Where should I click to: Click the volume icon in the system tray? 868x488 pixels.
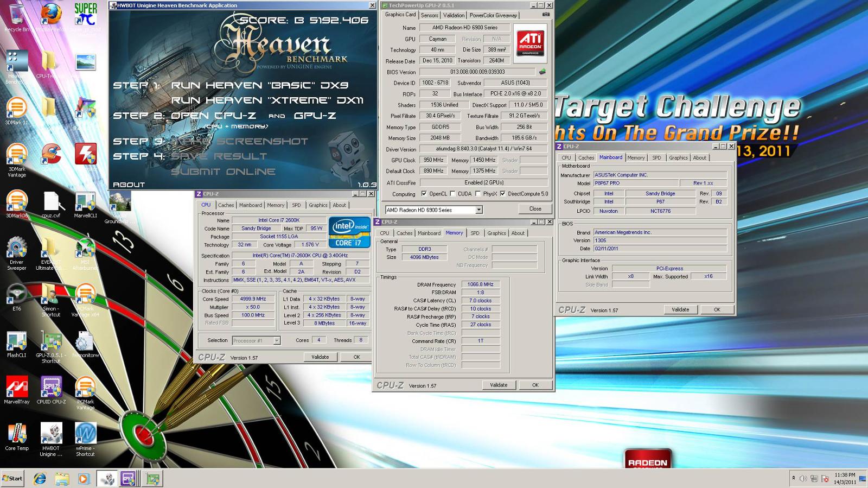pyautogui.click(x=803, y=478)
